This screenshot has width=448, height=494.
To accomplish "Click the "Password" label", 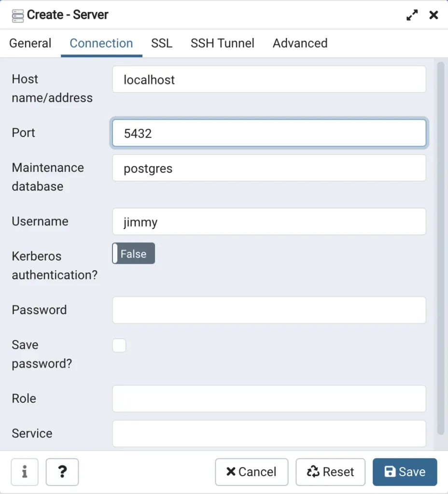I will [39, 310].
